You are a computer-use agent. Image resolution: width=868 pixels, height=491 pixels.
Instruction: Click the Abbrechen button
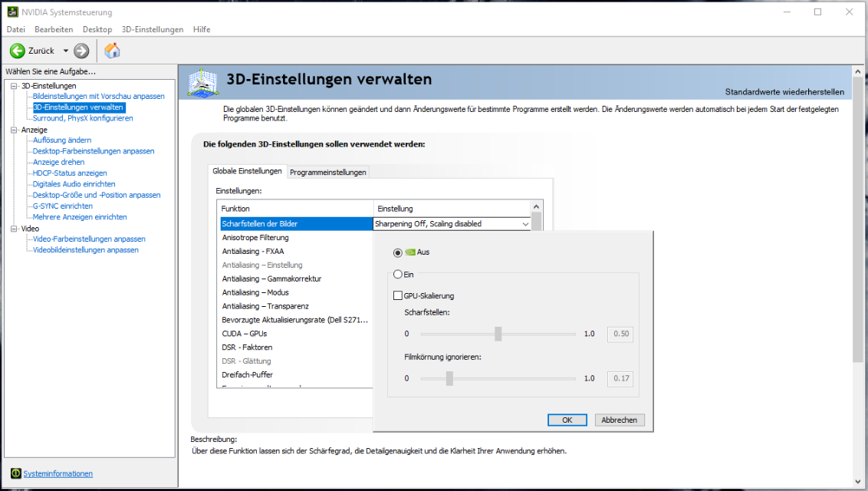point(619,420)
